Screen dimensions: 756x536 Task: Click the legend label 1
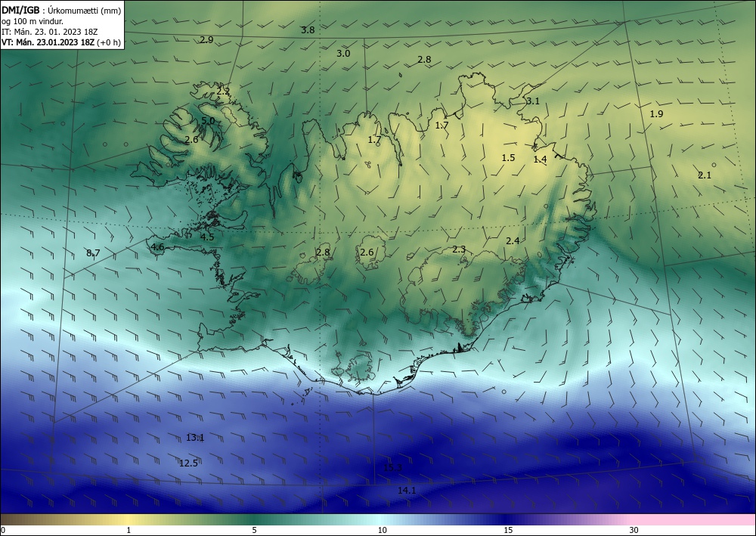point(129,531)
